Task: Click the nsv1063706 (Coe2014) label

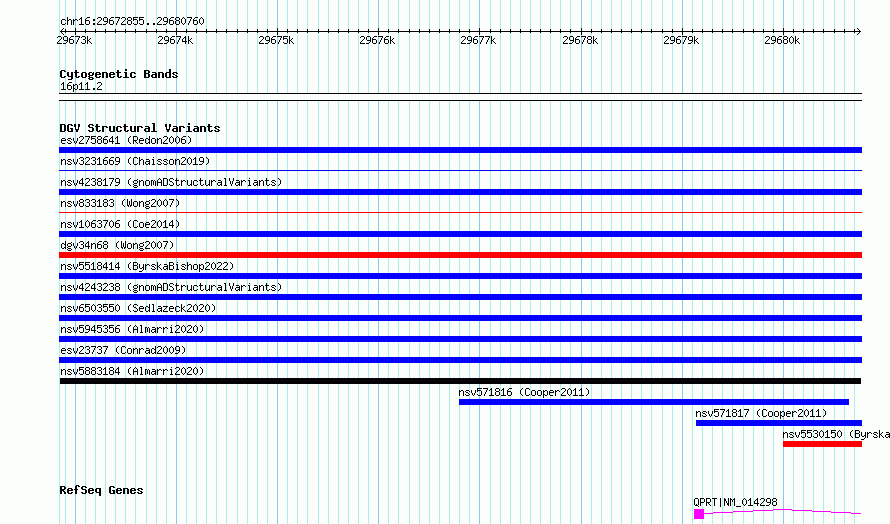Action: [x=120, y=224]
